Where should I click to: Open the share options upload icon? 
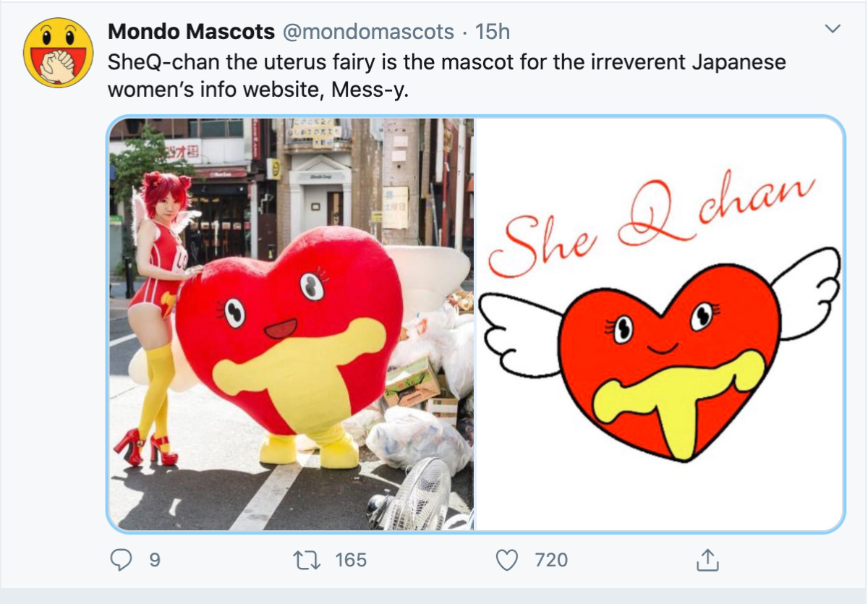click(x=705, y=559)
